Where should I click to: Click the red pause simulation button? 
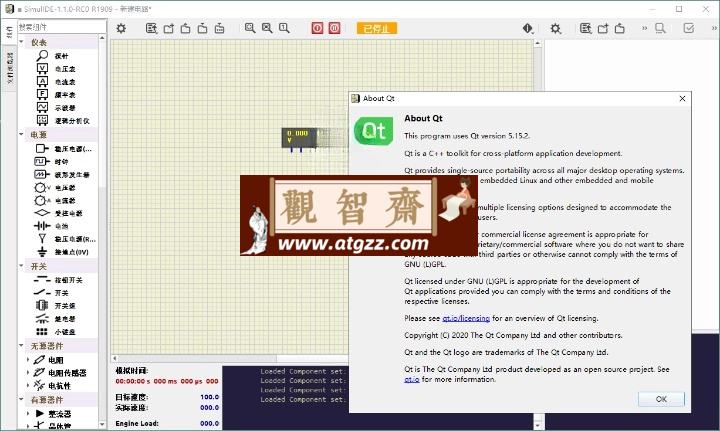pyautogui.click(x=334, y=28)
